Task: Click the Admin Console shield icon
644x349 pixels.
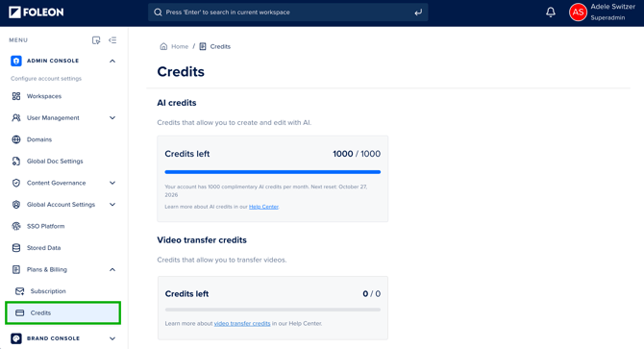Action: pos(16,61)
